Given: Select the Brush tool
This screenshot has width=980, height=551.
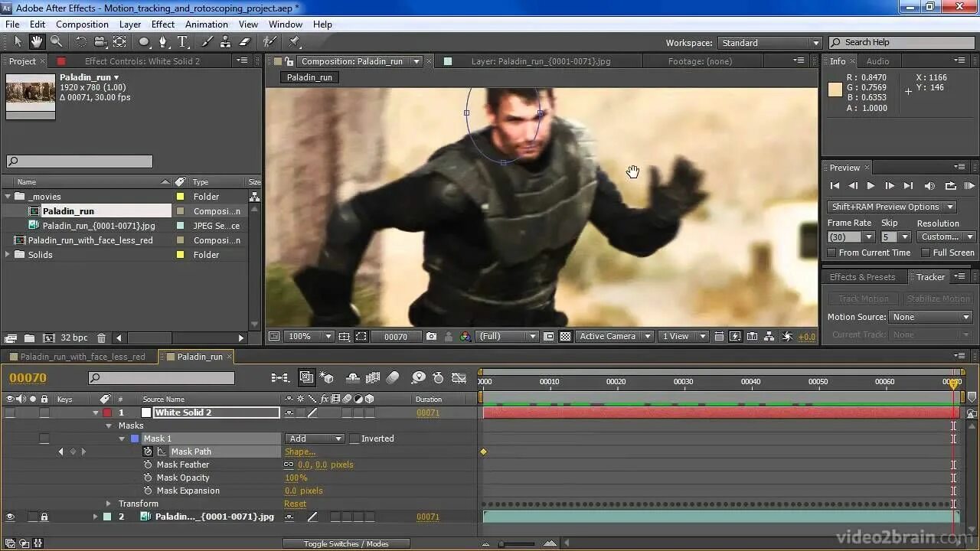Looking at the screenshot, I should coord(207,41).
